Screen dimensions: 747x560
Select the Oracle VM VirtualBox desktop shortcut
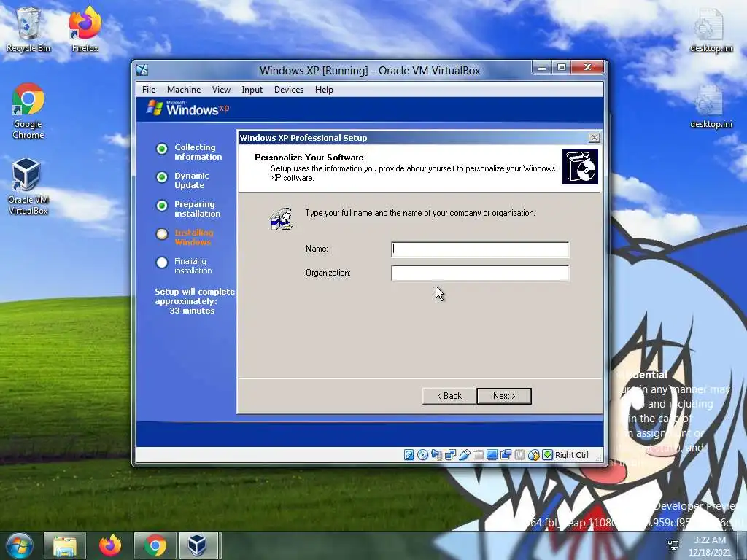pos(28,187)
